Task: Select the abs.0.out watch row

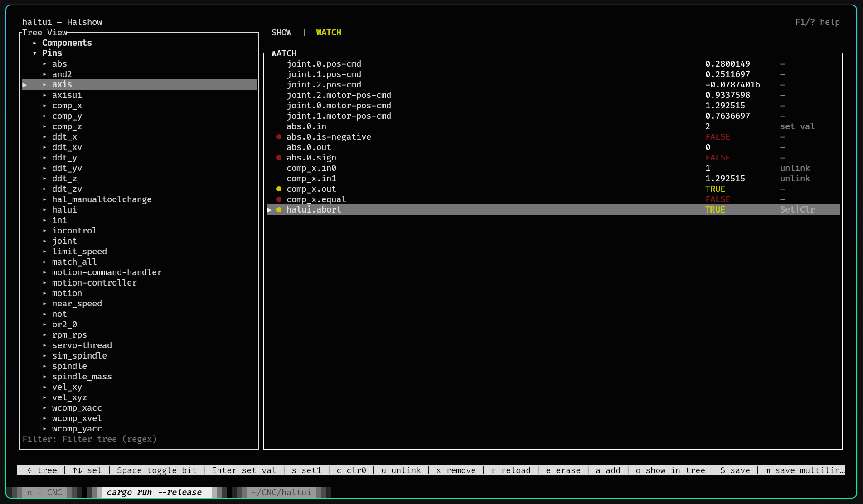Action: tap(553, 147)
